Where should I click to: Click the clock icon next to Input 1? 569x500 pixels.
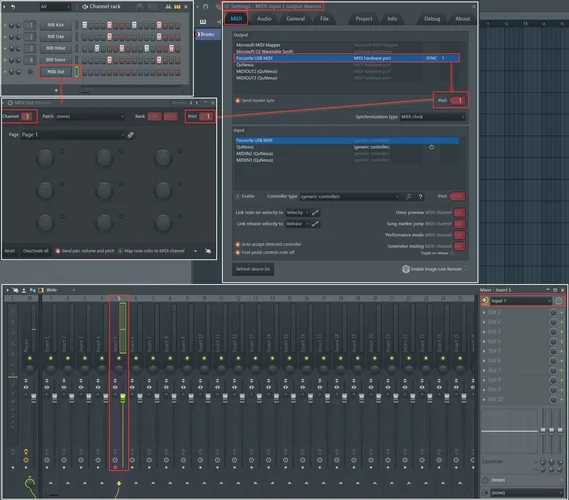558,301
